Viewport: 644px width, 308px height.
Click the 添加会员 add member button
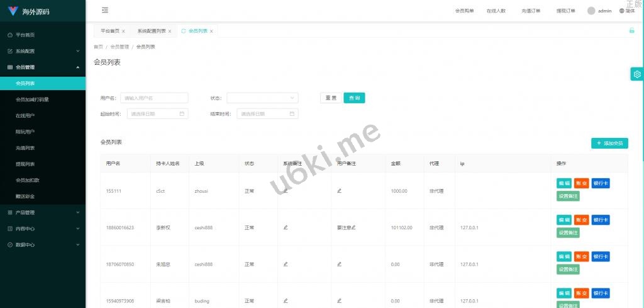point(609,143)
